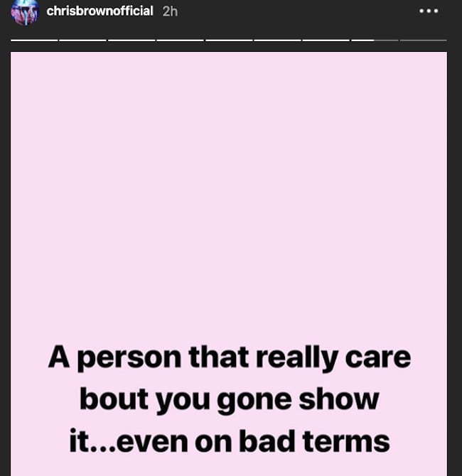Jump to the third story progress segment

point(131,40)
